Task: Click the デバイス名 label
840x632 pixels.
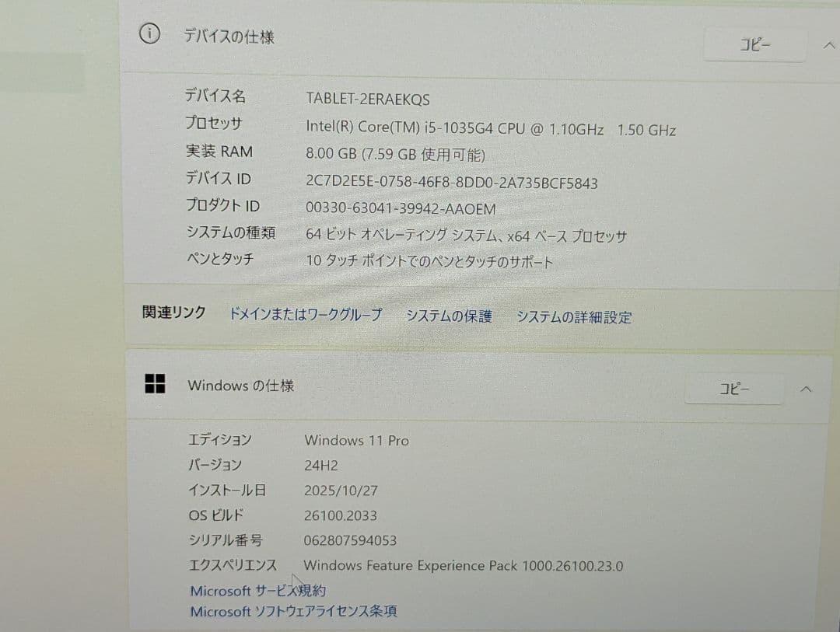Action: pyautogui.click(x=215, y=96)
